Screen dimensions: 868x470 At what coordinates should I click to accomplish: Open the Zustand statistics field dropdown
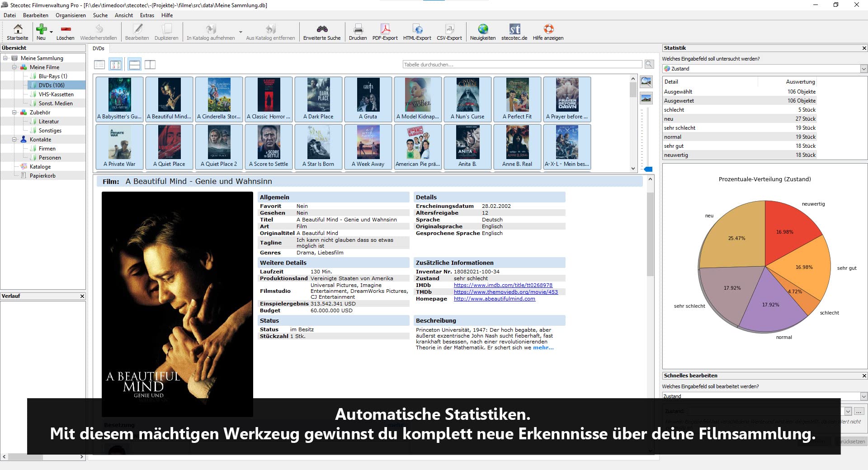pos(863,69)
